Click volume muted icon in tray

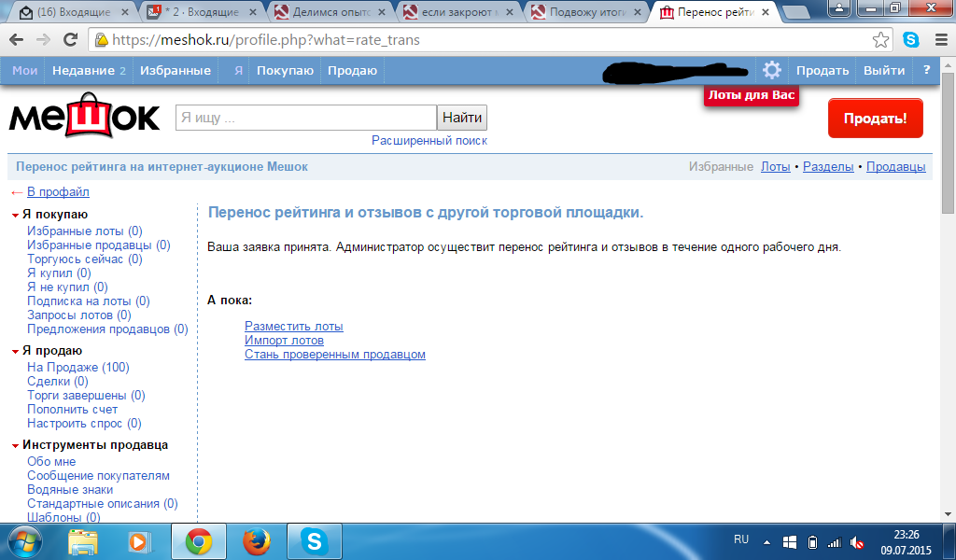tap(857, 542)
